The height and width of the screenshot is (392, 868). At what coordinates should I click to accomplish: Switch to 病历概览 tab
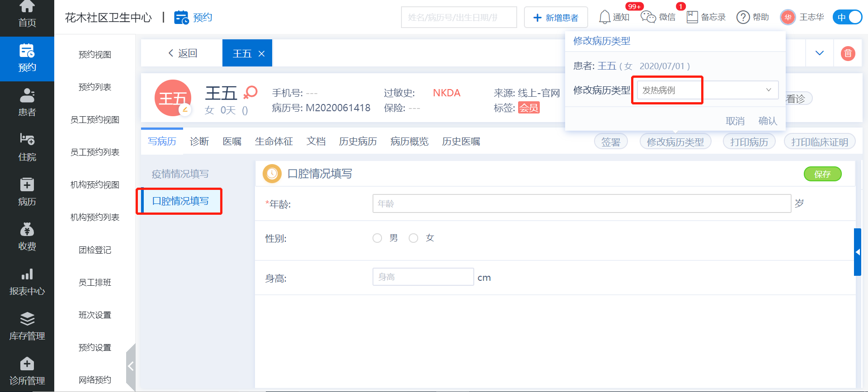[x=410, y=142]
